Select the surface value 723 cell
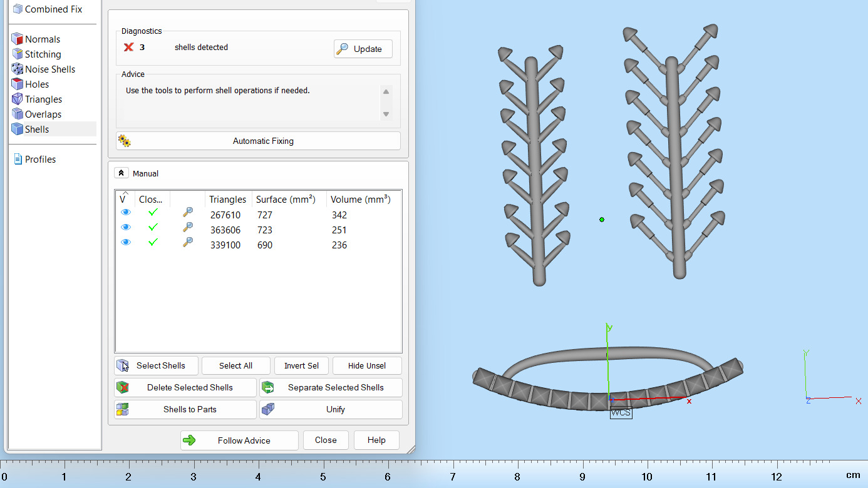868x488 pixels. pos(265,230)
